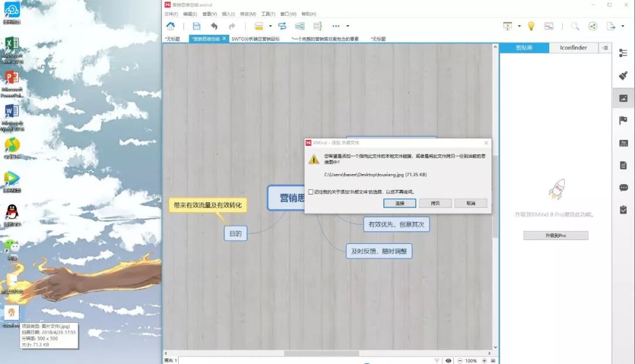Open the outline sidebar icon

623,53
